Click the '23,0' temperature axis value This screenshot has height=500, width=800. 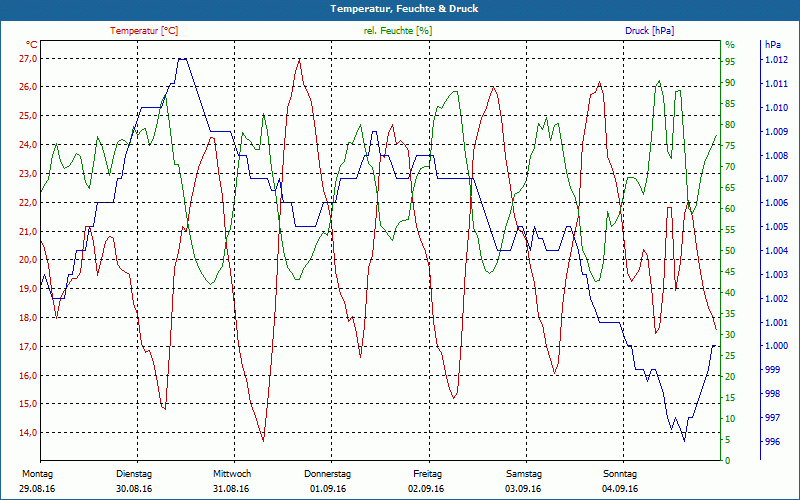coord(28,173)
